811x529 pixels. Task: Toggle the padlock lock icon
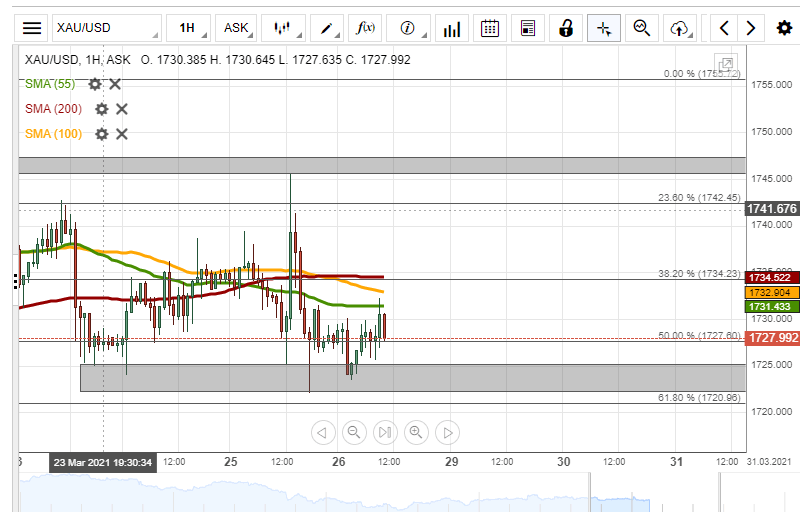[565, 28]
